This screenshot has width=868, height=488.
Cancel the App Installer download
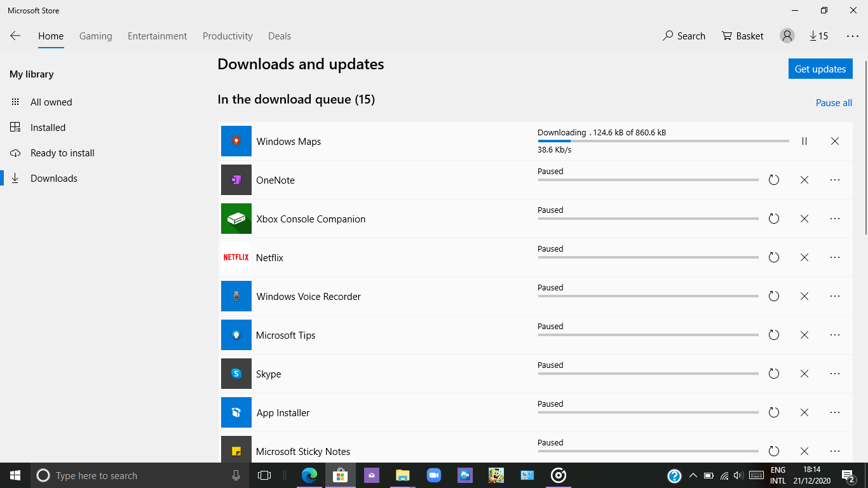point(804,412)
